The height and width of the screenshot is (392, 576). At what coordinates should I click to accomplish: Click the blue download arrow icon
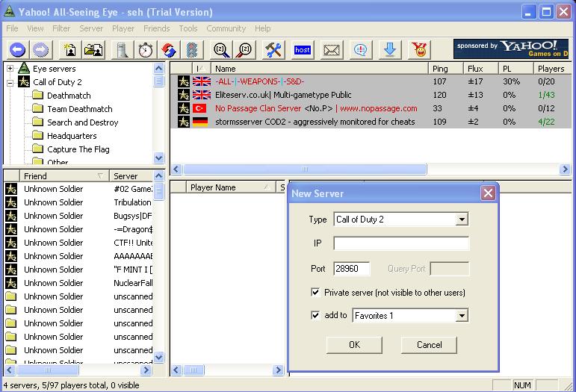(x=389, y=49)
